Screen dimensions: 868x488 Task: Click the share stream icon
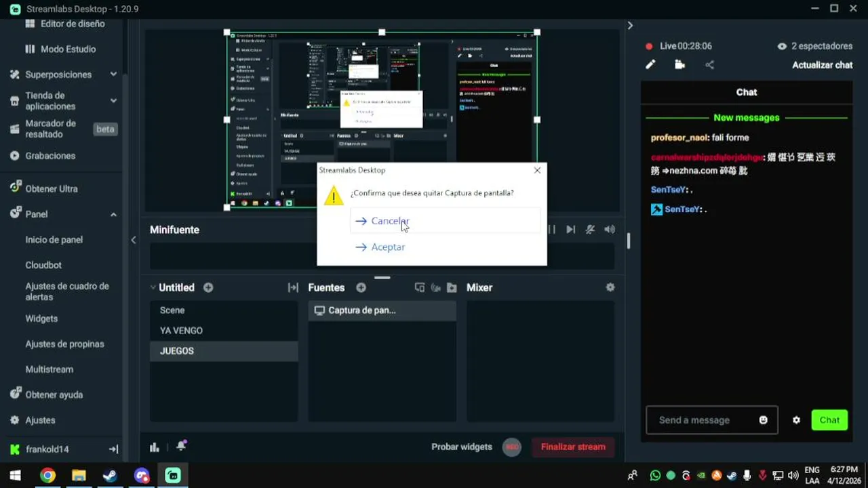[709, 65]
